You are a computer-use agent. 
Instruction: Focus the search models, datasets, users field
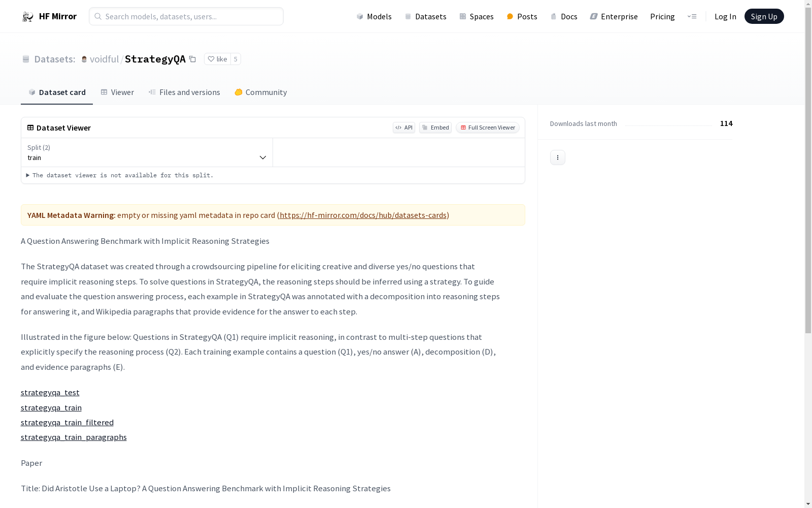[x=186, y=16]
